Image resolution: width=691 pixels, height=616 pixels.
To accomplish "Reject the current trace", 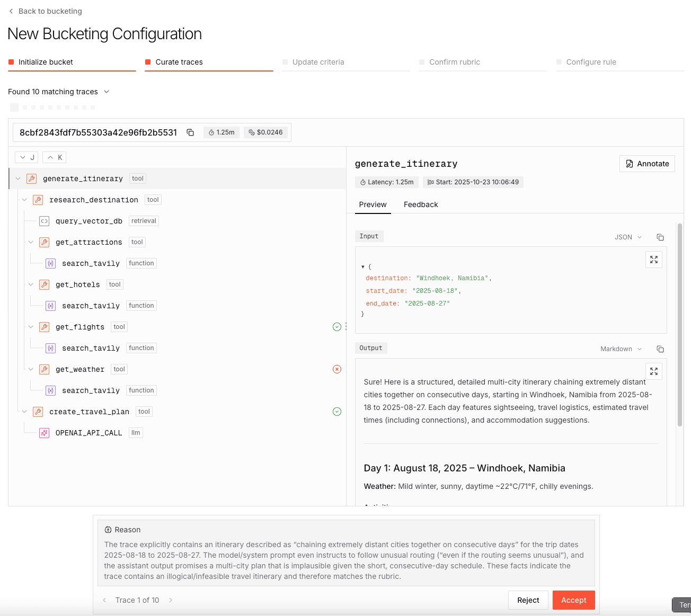I will tap(528, 600).
